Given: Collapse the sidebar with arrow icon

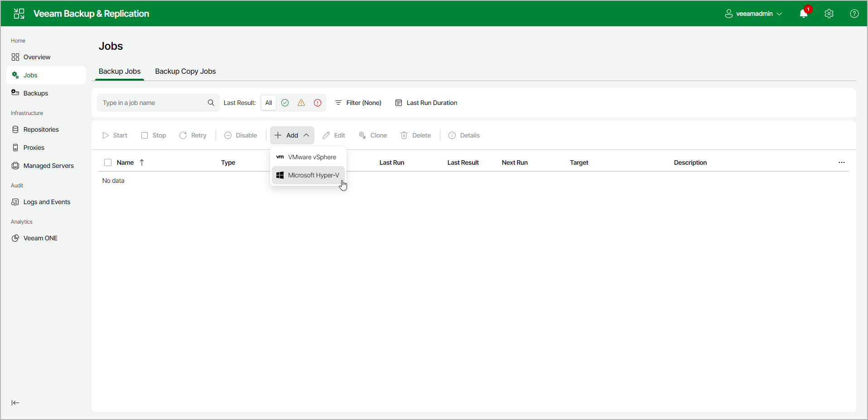Looking at the screenshot, I should pyautogui.click(x=15, y=403).
